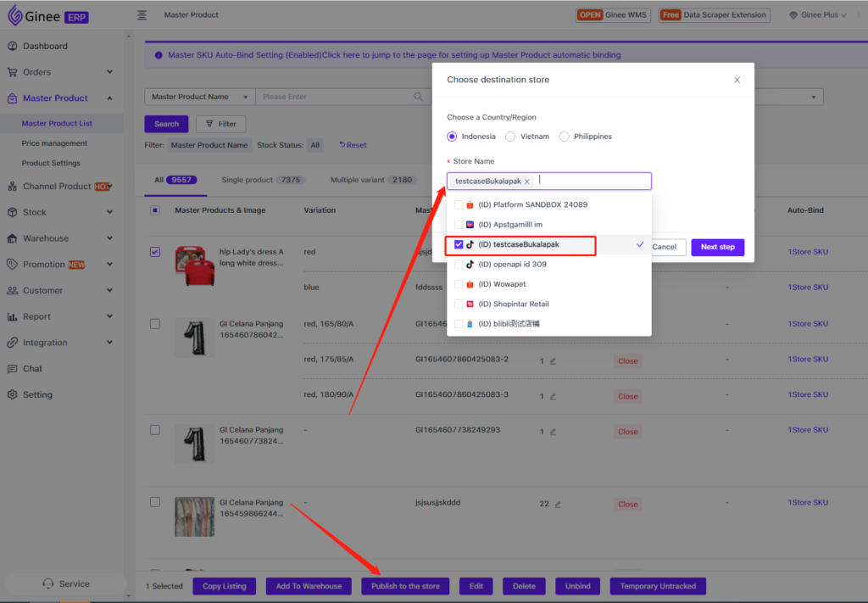Click the Service headset icon

tap(48, 583)
